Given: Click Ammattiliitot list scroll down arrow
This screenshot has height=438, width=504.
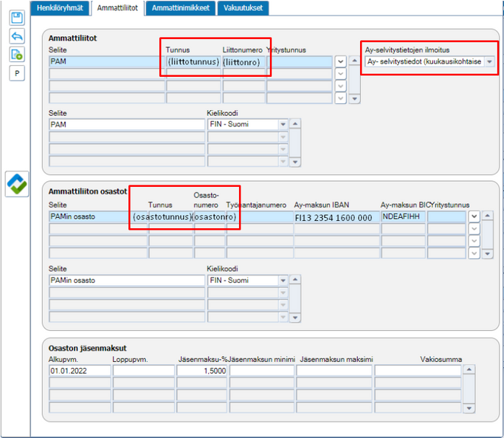Looking at the screenshot, I should pyautogui.click(x=354, y=99).
